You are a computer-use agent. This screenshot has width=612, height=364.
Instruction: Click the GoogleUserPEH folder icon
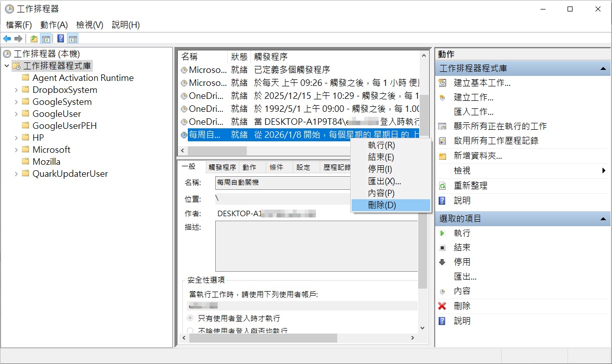click(x=26, y=125)
